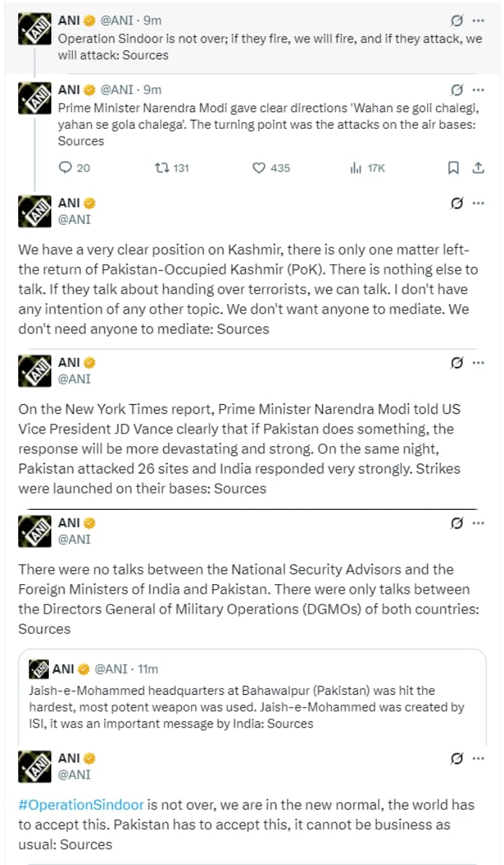Click the ANI profile picture on the topmost tweet
Image resolution: width=504 pixels, height=865 pixels.
coord(34,28)
